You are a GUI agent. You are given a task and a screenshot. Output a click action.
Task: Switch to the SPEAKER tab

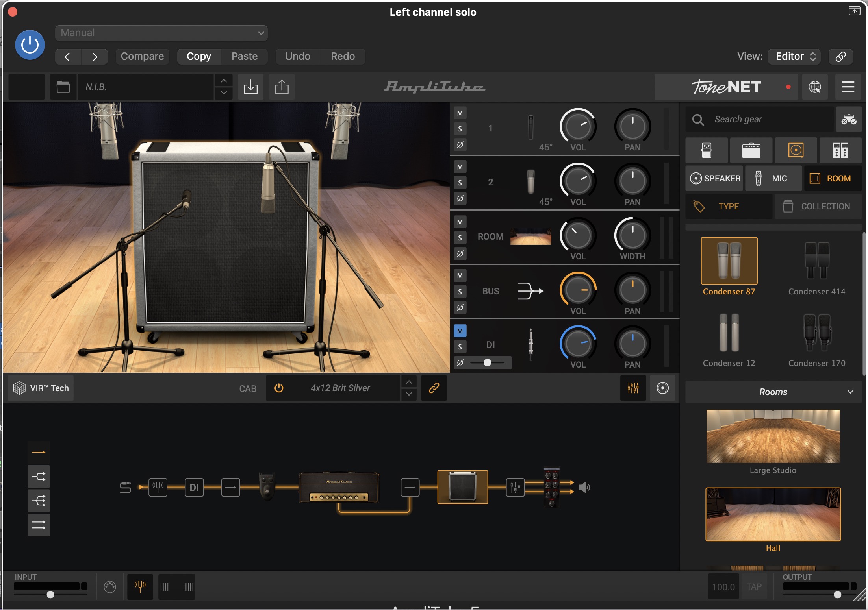(714, 179)
